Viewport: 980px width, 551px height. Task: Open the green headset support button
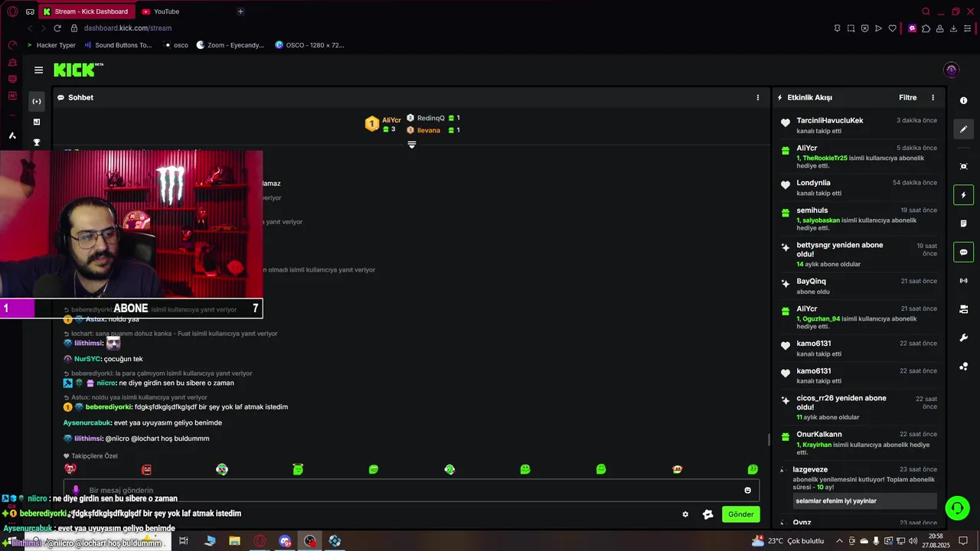pos(956,507)
